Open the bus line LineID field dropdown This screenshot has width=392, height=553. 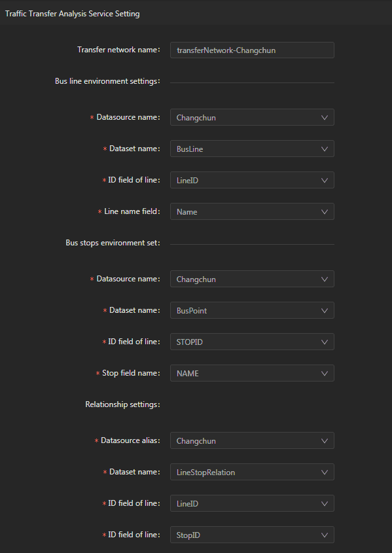click(x=252, y=180)
